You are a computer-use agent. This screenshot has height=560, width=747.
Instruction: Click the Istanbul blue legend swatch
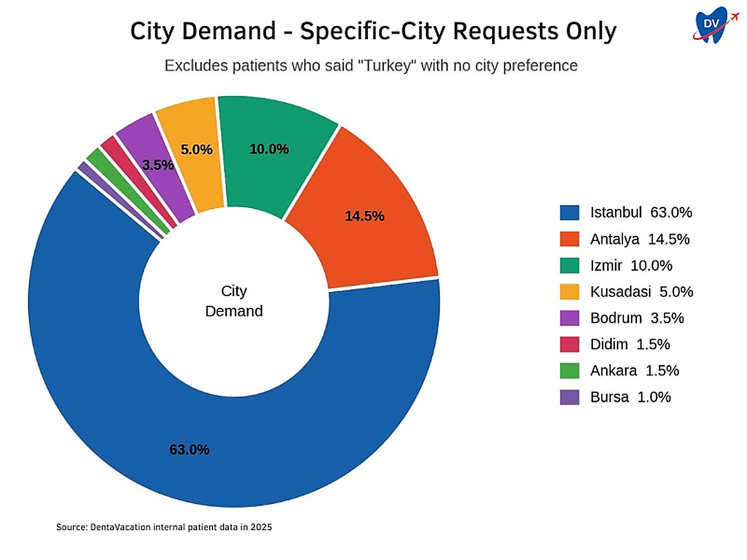pyautogui.click(x=569, y=213)
